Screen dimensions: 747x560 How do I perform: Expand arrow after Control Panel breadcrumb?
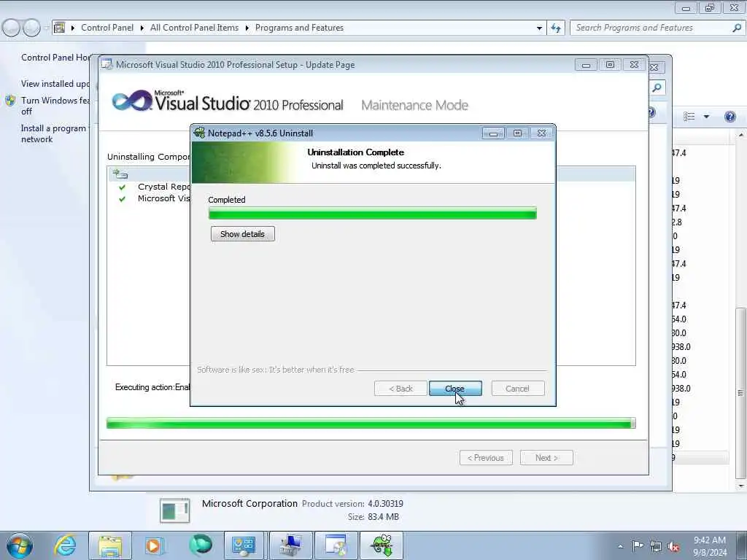pos(142,28)
